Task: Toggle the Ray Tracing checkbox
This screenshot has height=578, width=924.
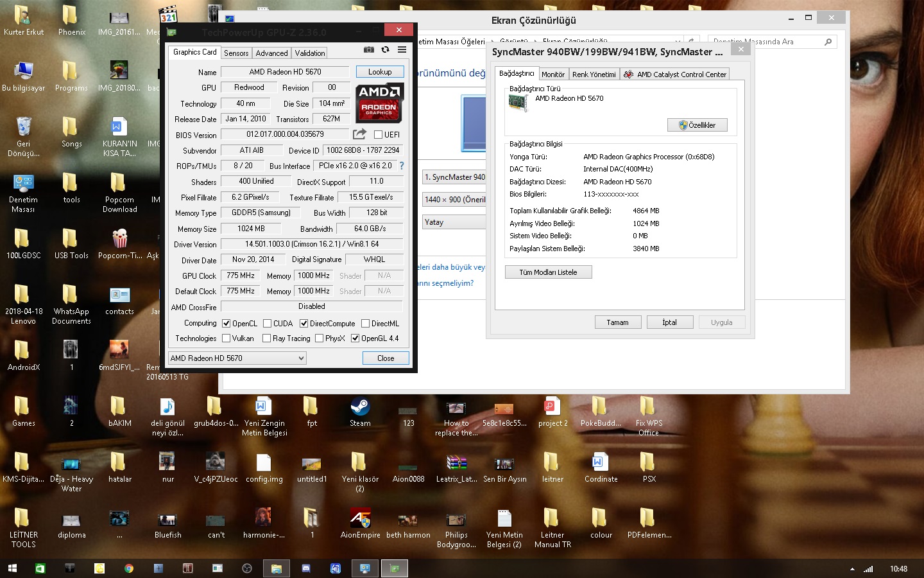Action: point(266,338)
